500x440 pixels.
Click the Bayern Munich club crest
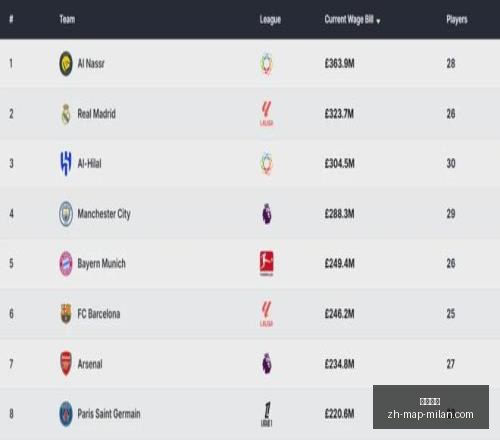[66, 264]
